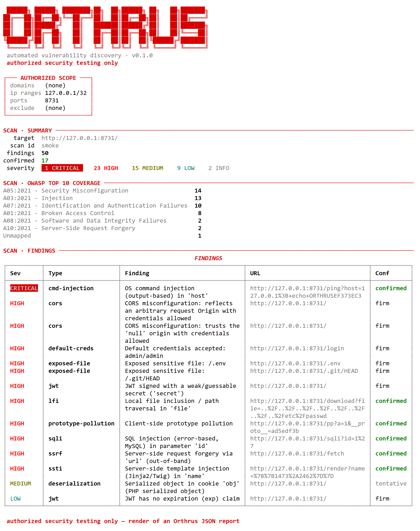Click the LOW severity label in the jwt row
The image size is (420, 531).
(15, 499)
